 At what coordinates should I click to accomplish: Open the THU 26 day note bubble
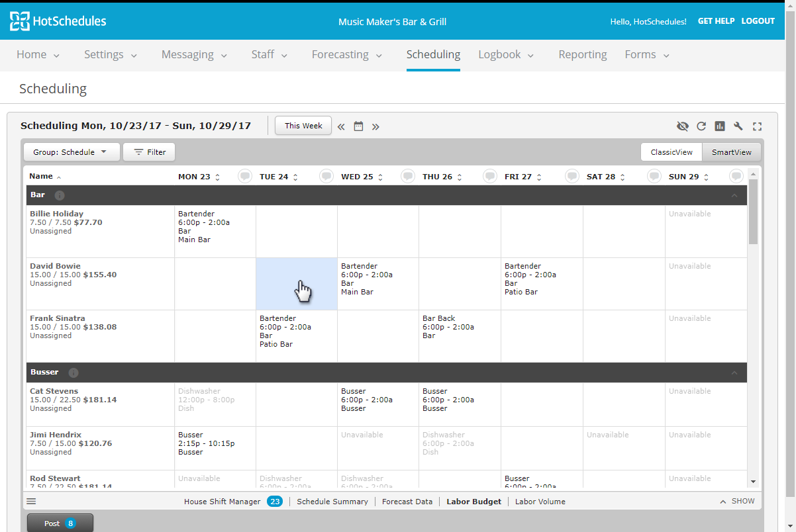coord(490,176)
